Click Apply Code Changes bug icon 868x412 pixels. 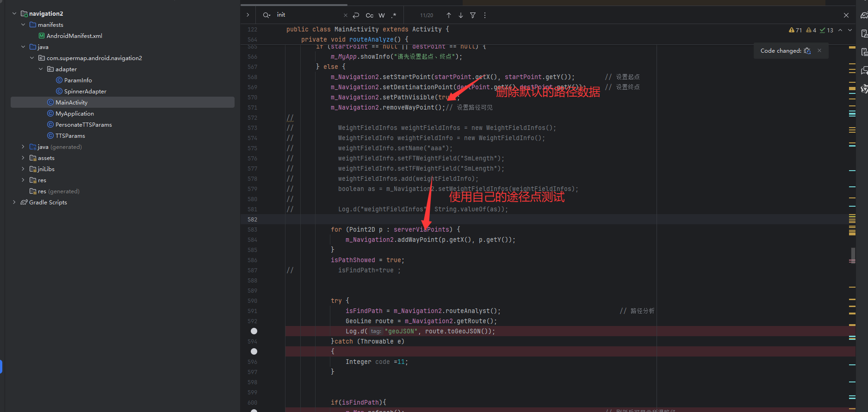pos(807,51)
